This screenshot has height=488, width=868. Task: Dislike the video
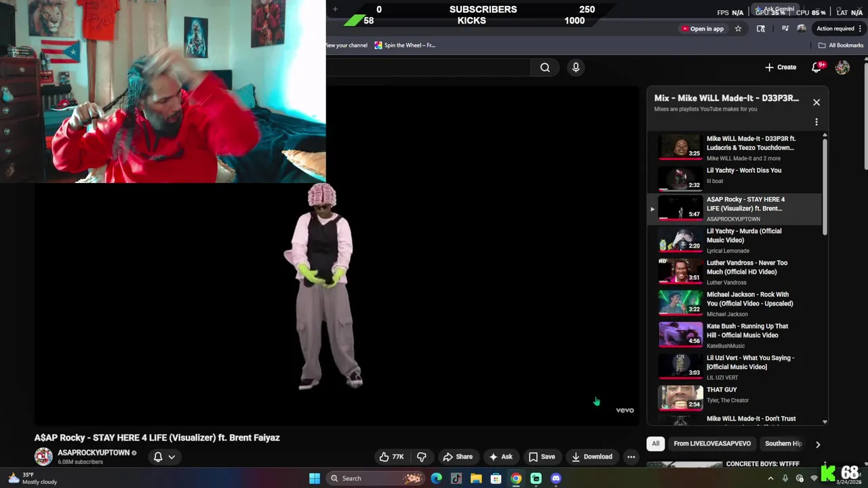click(421, 457)
